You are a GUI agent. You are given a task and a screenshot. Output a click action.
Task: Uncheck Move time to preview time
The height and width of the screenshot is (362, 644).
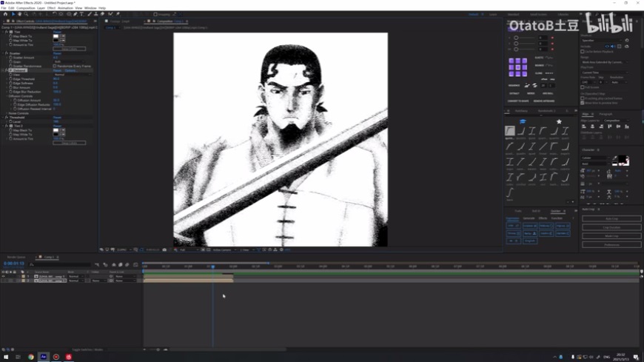[583, 103]
